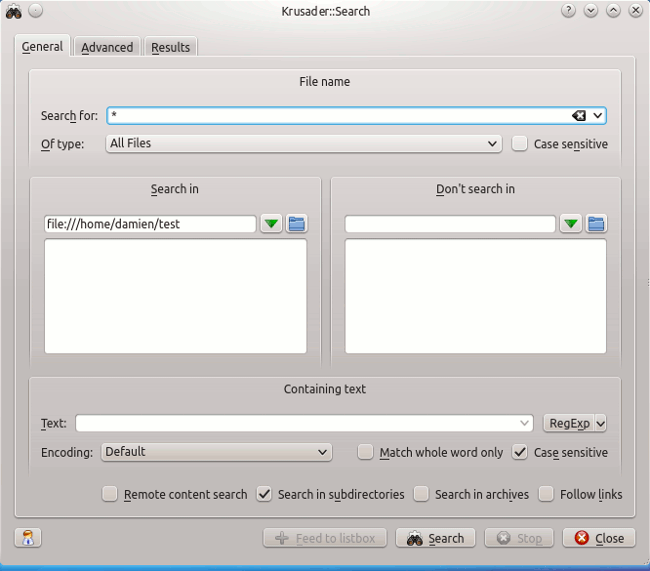Click round pin button in title bar
This screenshot has width=650, height=571.
(36, 10)
